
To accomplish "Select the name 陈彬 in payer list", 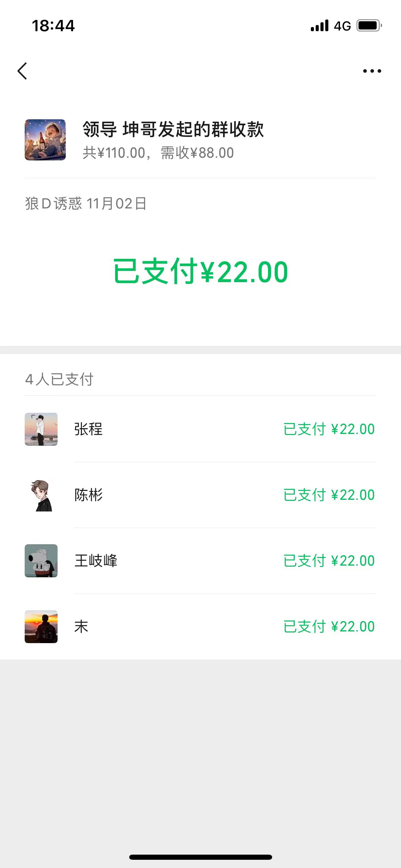I will point(88,495).
